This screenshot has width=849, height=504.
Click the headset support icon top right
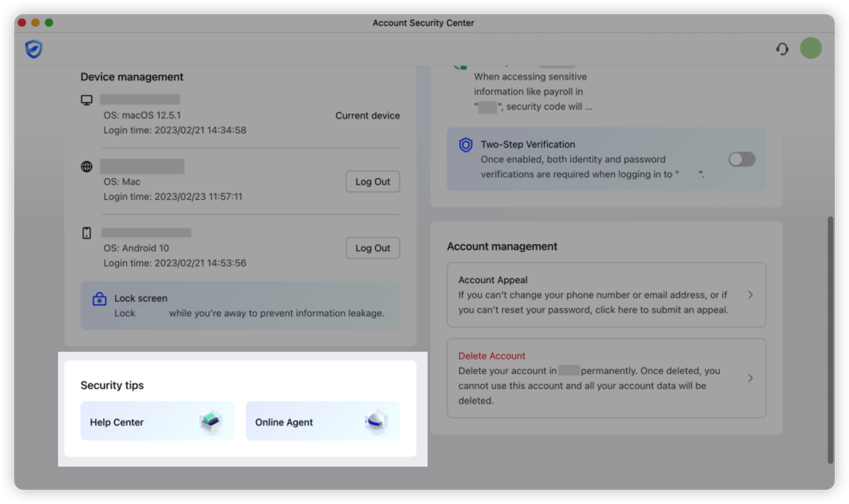[781, 47]
